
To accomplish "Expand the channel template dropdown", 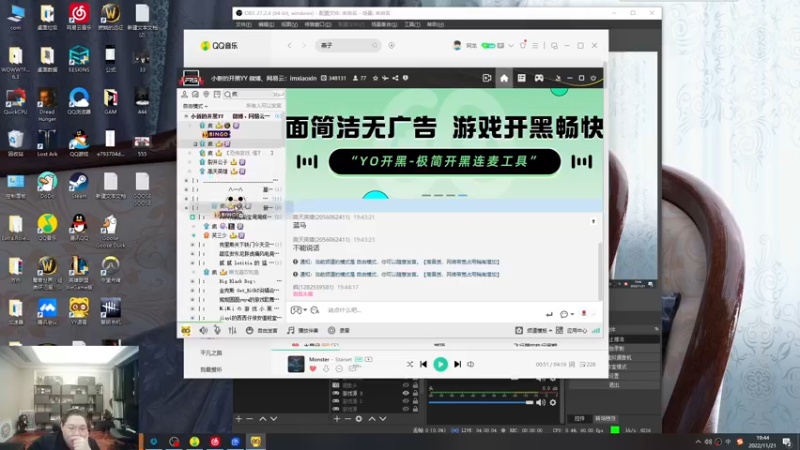I will pyautogui.click(x=534, y=331).
